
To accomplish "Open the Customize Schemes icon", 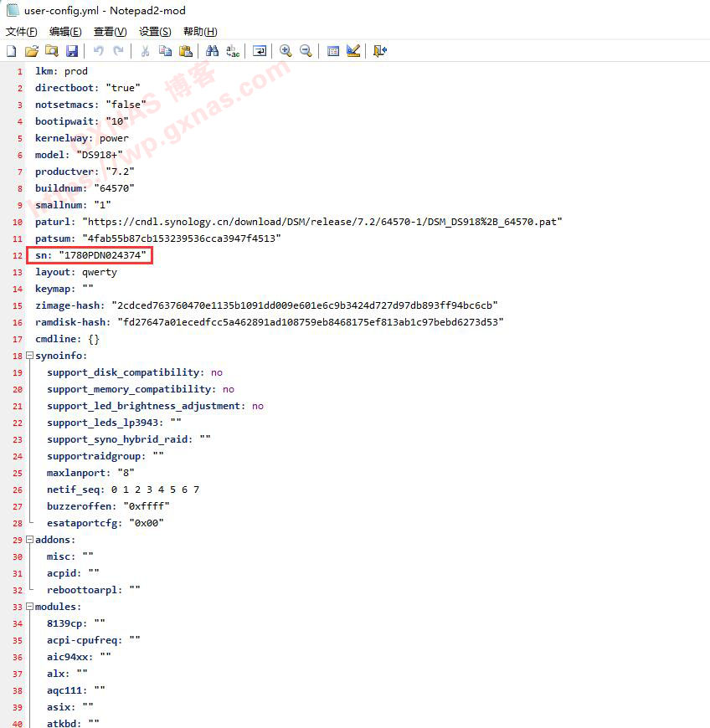I will (353, 51).
